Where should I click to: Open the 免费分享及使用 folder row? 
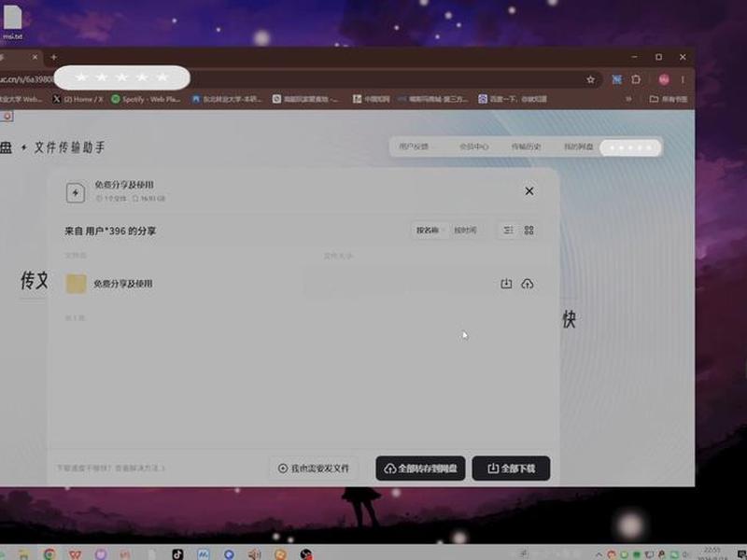[303, 284]
